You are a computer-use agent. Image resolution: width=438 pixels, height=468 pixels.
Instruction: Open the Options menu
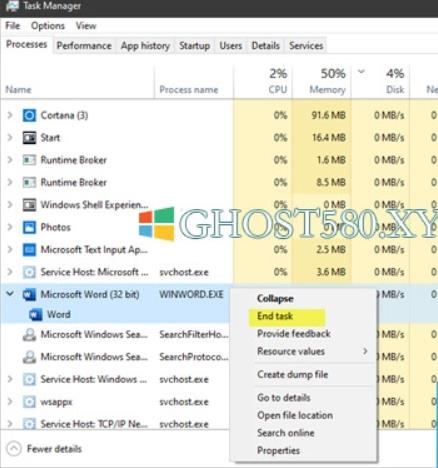click(48, 26)
